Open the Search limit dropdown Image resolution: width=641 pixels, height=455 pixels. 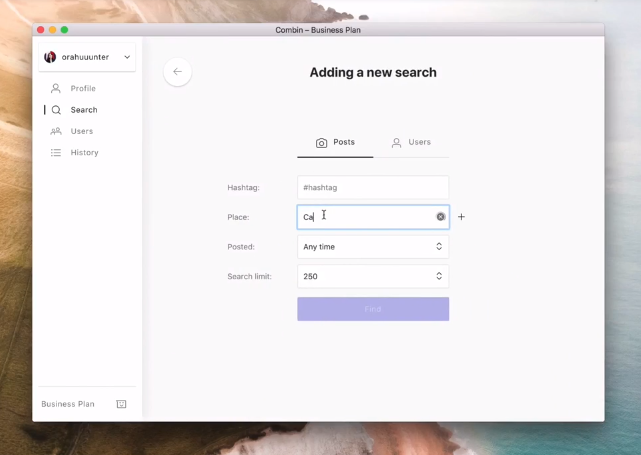click(372, 276)
